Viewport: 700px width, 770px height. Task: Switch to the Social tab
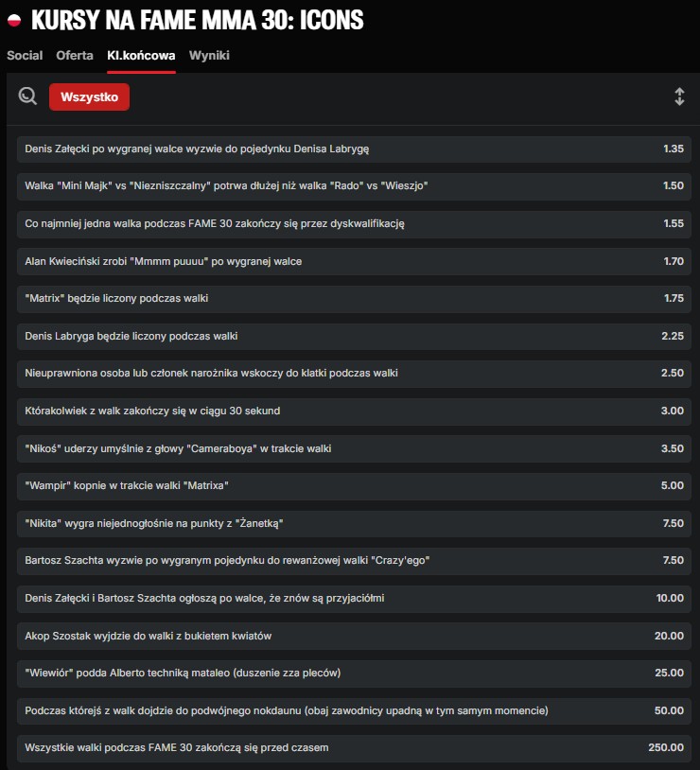coord(25,55)
